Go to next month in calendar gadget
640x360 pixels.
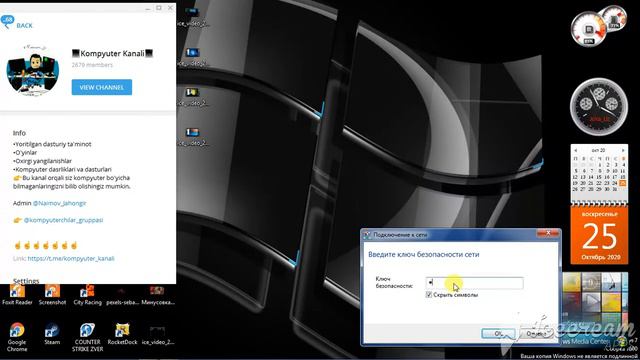(x=623, y=150)
